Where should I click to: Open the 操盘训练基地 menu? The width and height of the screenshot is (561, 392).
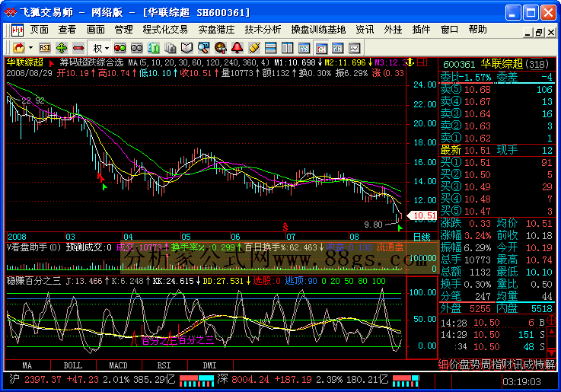tap(318, 30)
